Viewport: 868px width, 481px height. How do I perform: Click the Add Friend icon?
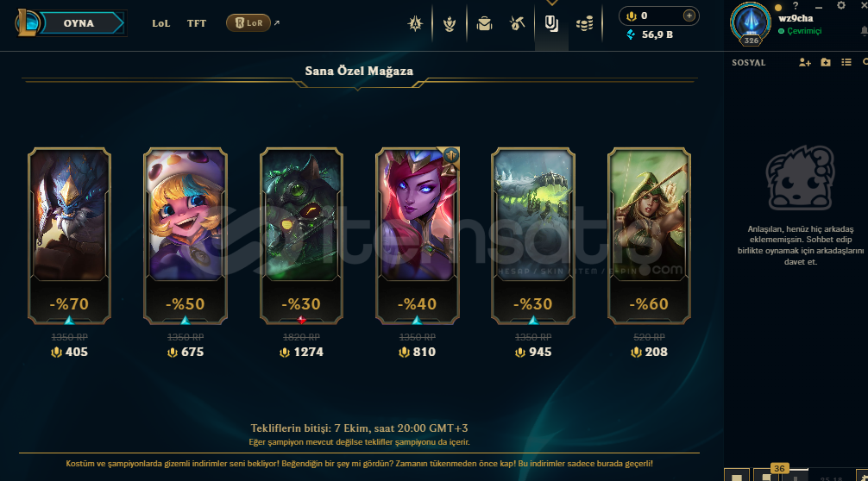(804, 62)
